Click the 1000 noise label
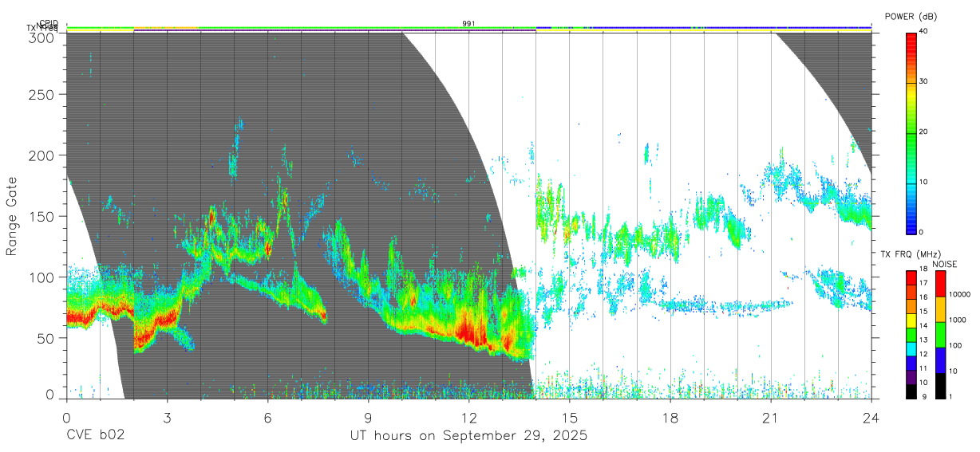The width and height of the screenshot is (980, 452). (x=958, y=320)
